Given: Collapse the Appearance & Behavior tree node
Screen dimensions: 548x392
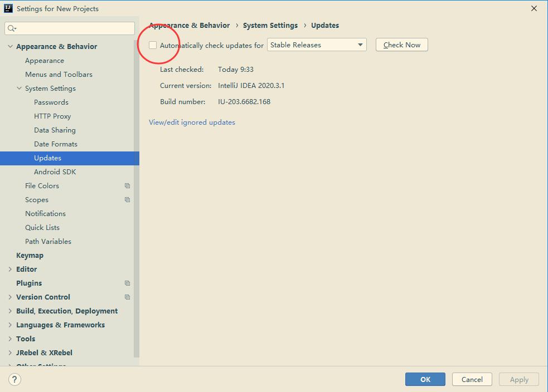Looking at the screenshot, I should pos(10,46).
